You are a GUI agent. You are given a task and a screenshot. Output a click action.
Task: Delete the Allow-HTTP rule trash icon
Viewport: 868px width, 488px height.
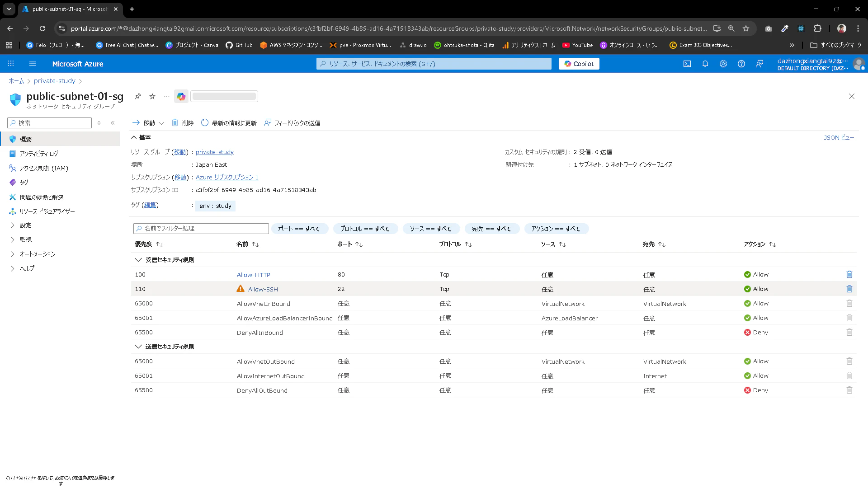coord(849,274)
